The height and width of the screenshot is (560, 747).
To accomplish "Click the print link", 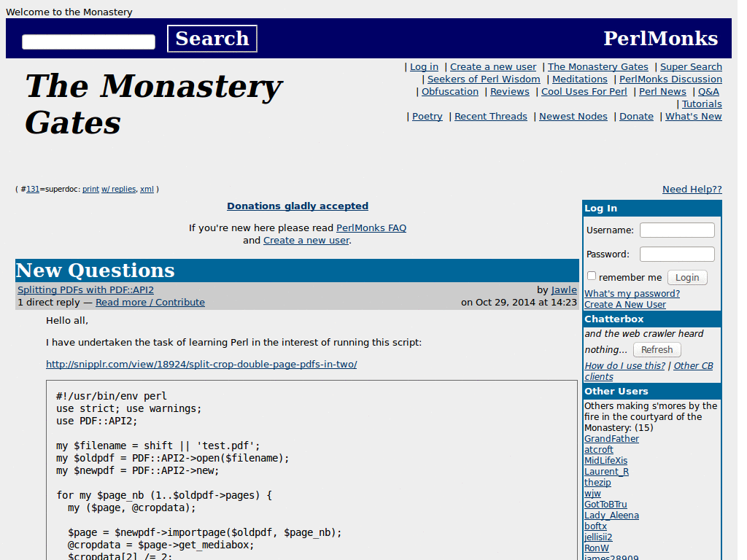I will tap(90, 189).
